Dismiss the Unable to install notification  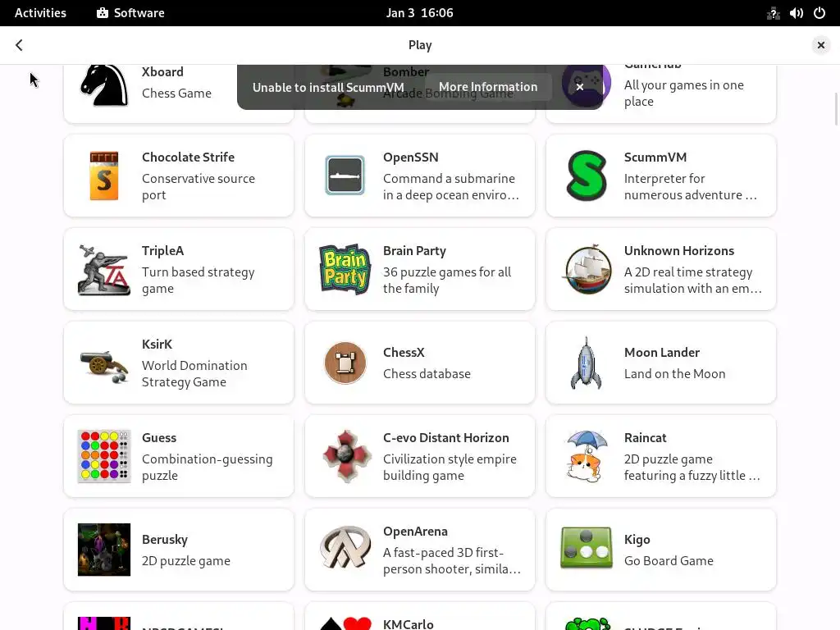[x=580, y=87]
